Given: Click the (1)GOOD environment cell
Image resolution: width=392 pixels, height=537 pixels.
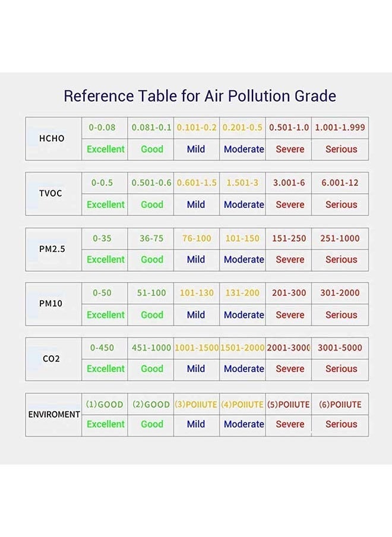Looking at the screenshot, I should pyautogui.click(x=105, y=405).
